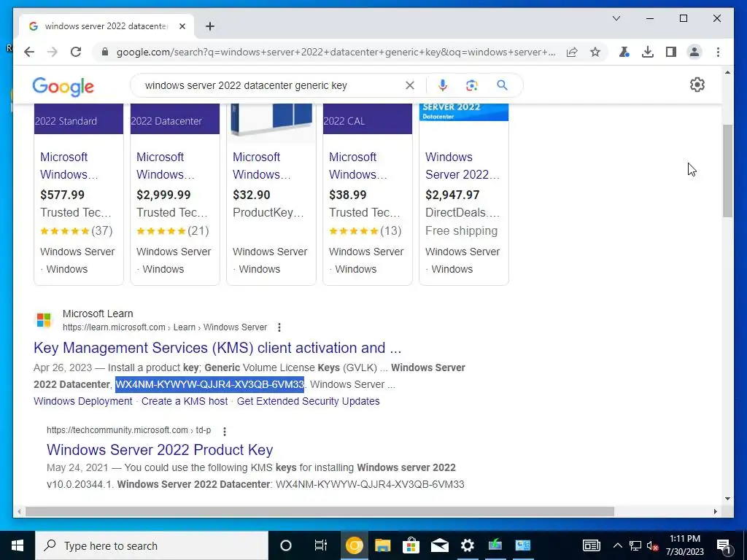Go back to previous page in Chrome
Screen dimensions: 747x560
(x=29, y=52)
